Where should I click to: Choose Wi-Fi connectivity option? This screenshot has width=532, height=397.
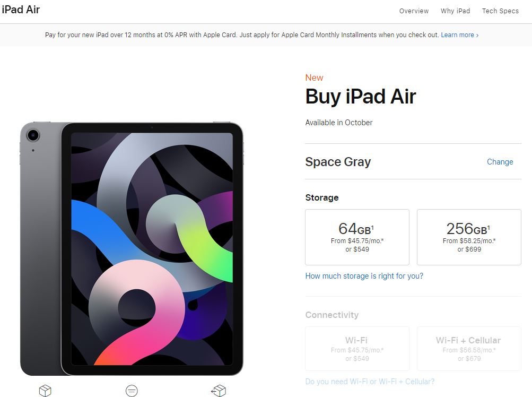coord(357,348)
